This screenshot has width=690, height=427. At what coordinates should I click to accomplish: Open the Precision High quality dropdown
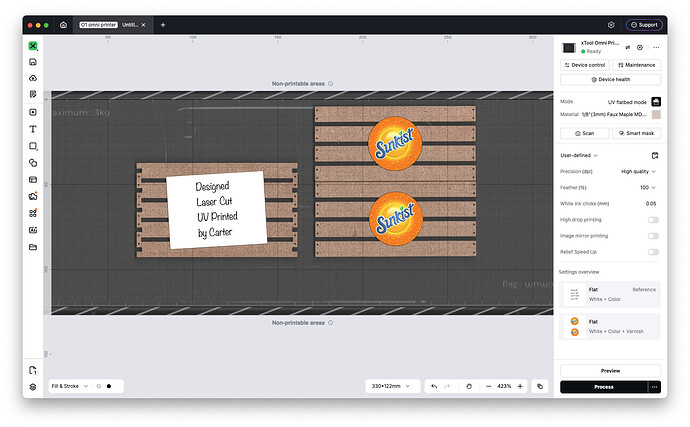tap(638, 171)
